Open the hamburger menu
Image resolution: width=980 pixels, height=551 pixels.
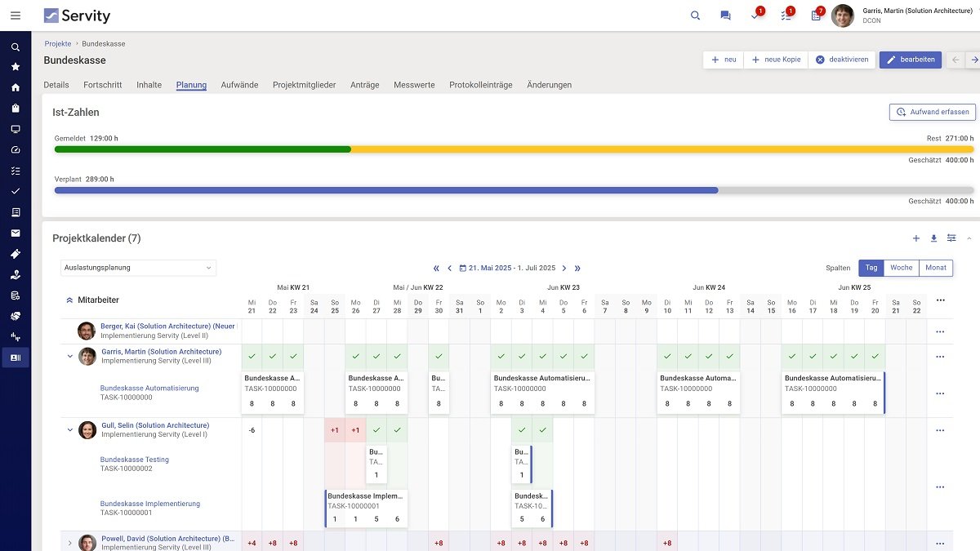pyautogui.click(x=16, y=16)
